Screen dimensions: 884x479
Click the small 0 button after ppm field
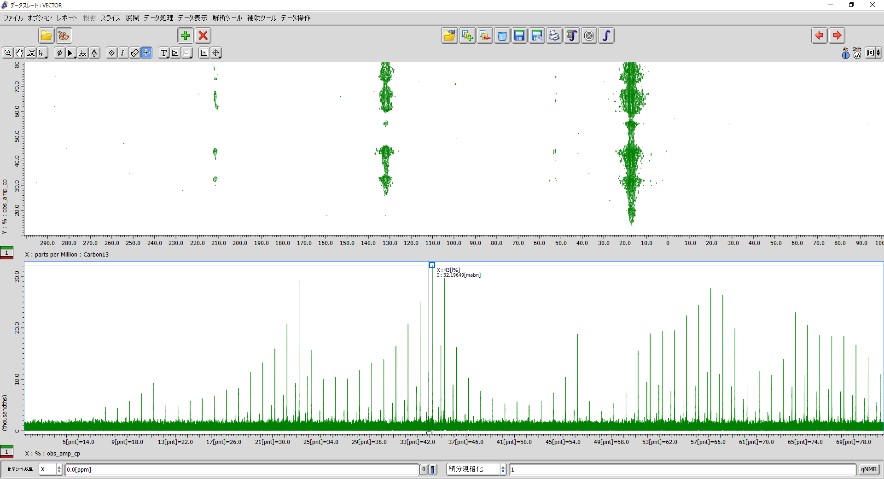424,469
